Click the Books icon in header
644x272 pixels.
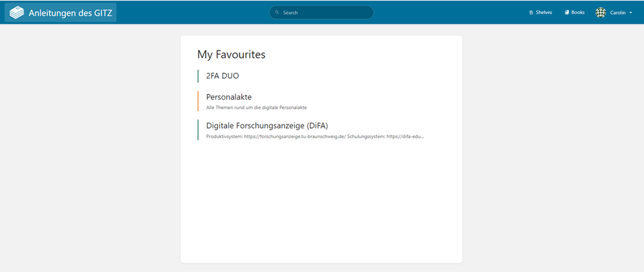tap(567, 12)
